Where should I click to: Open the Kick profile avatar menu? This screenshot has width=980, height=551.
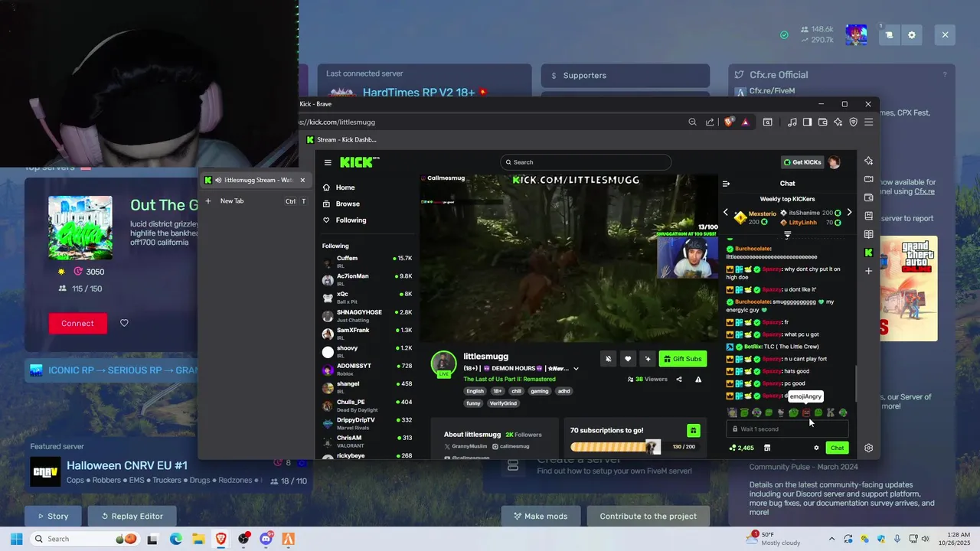834,162
